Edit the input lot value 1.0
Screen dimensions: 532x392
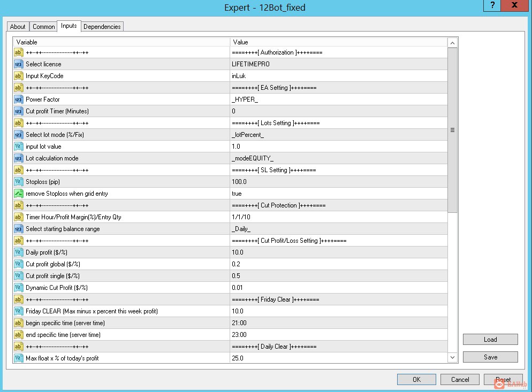pos(339,147)
